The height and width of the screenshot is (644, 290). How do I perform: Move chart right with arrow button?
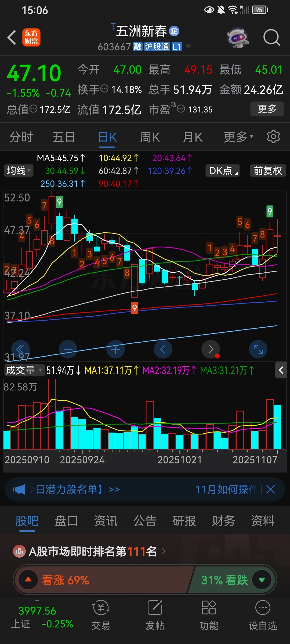point(211,349)
